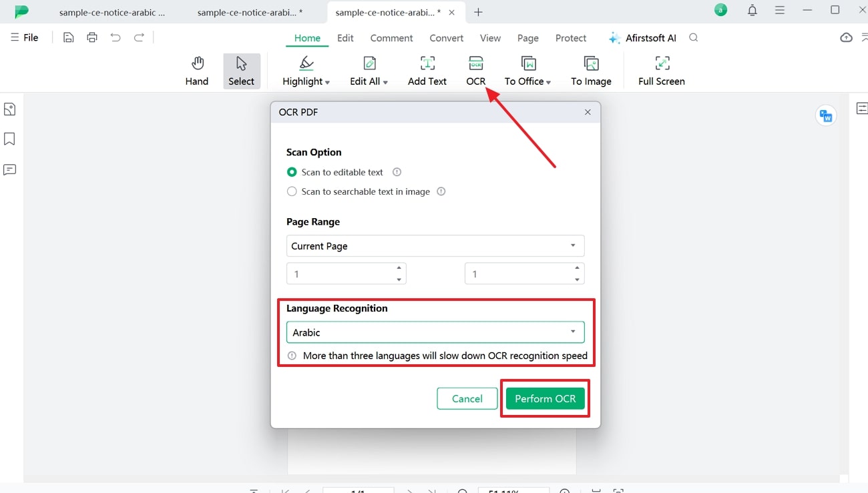Open the notifications bell
Screen dimensions: 868x493
coord(752,10)
